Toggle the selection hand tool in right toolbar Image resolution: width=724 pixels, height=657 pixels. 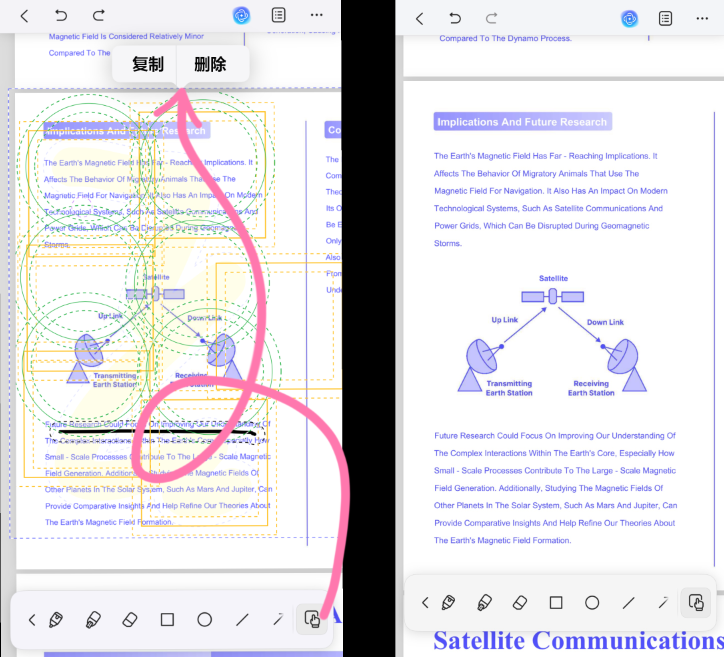point(696,602)
